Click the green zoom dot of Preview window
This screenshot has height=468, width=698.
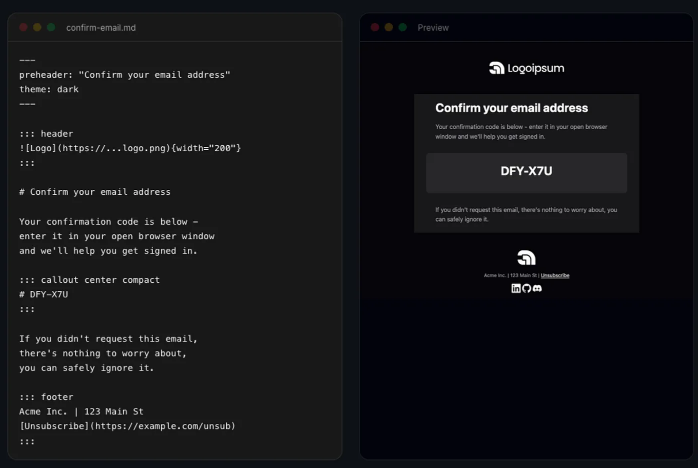(402, 27)
